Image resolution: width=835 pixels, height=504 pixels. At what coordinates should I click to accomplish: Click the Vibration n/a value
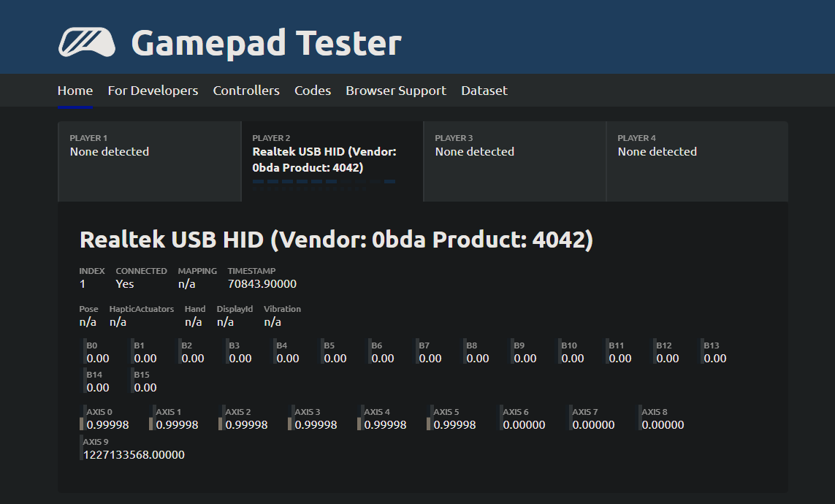point(272,322)
